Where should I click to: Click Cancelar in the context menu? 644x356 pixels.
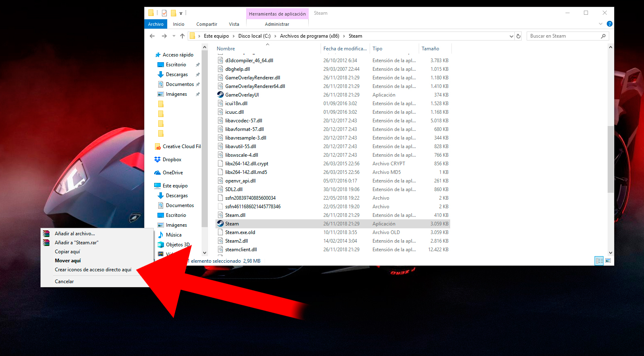tap(64, 282)
